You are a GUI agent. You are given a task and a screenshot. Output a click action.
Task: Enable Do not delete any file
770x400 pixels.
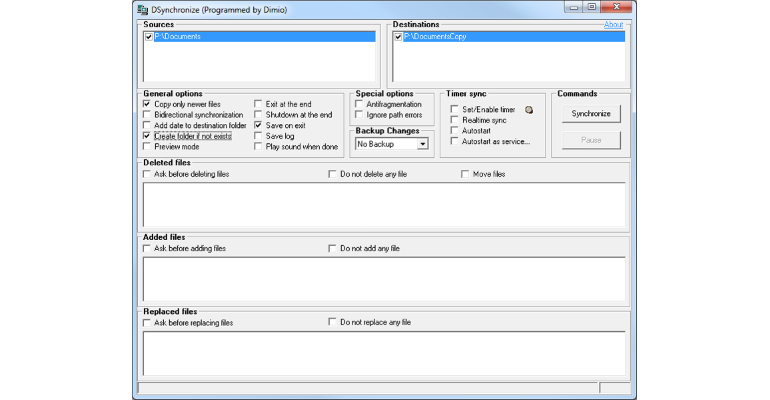332,174
